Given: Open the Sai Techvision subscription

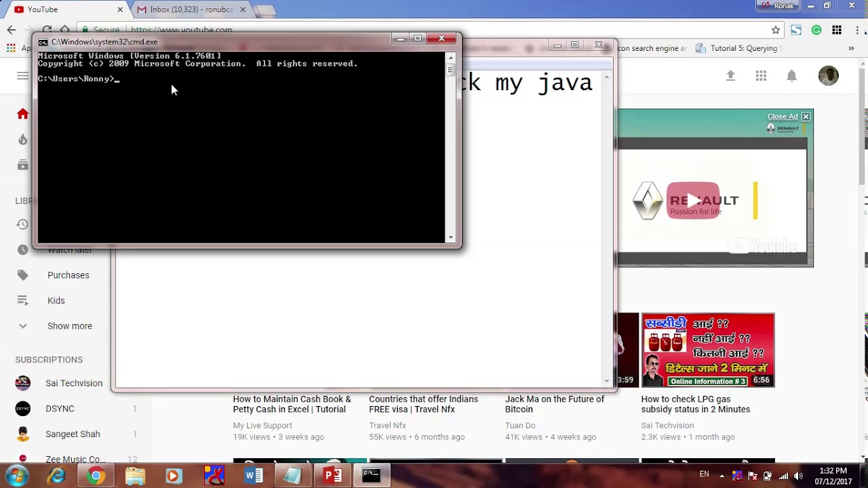Looking at the screenshot, I should 74,383.
